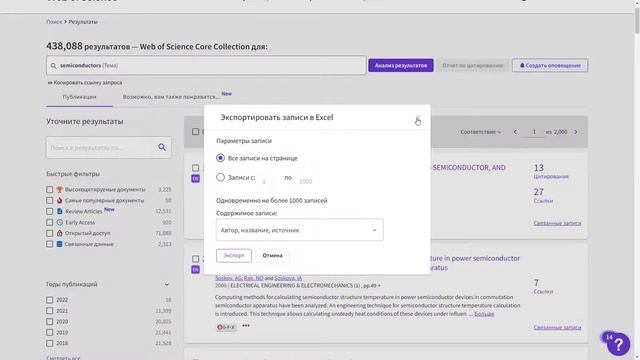Screen dimensions: 640x360
Task: Click the search magnifier icon in query box
Action: pos(53,65)
